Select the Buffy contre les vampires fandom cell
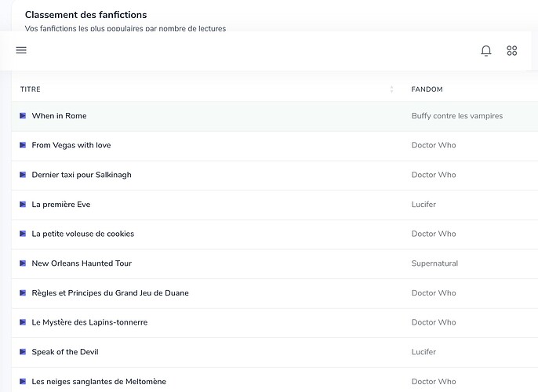This screenshot has height=392, width=538. click(456, 116)
